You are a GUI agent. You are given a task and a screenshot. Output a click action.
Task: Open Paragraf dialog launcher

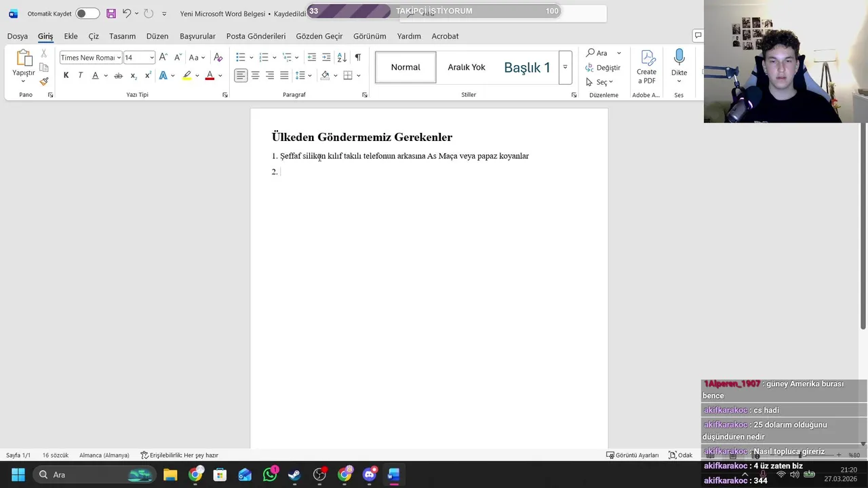tap(365, 95)
